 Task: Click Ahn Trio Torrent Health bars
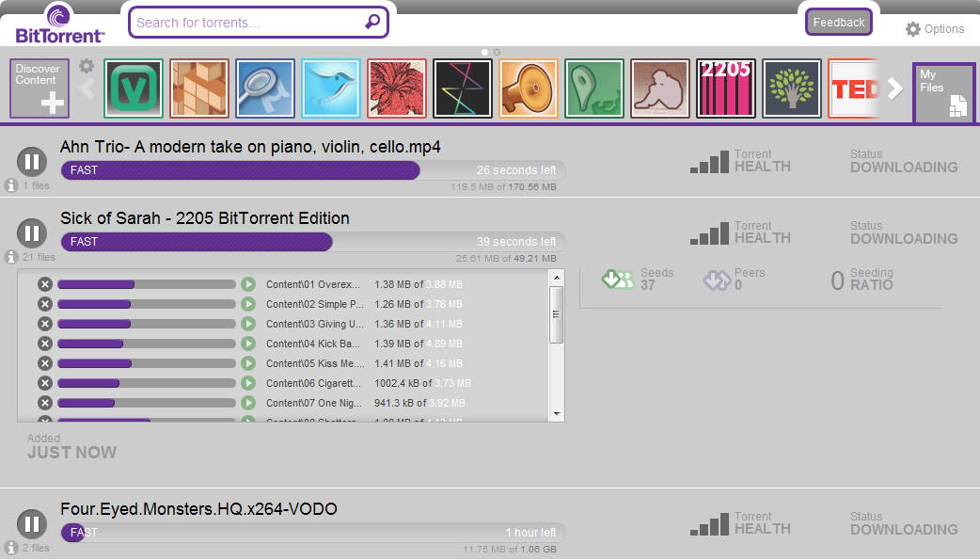point(709,162)
